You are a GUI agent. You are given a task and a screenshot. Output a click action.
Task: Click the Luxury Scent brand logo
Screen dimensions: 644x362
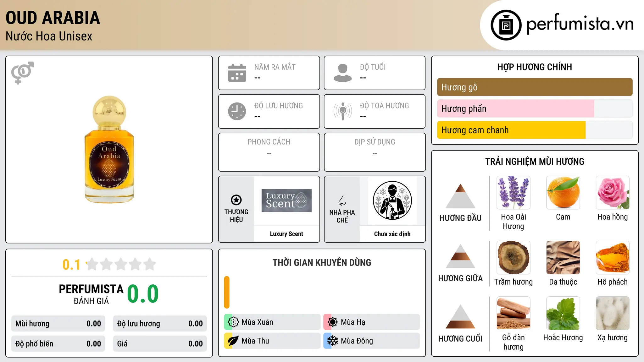click(286, 200)
